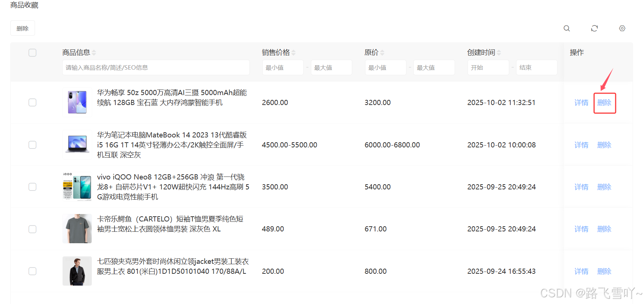644x304 pixels.
Task: Click the 商品收藏 page title
Action: (x=24, y=5)
